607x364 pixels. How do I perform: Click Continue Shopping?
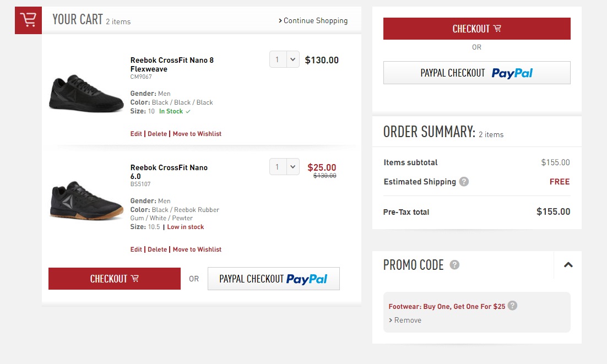[315, 20]
